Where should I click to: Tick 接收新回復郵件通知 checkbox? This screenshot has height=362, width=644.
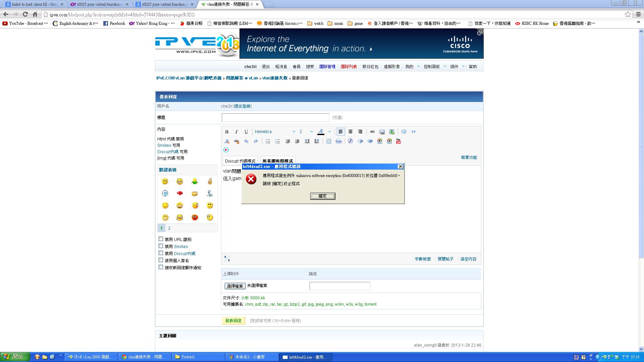161,267
